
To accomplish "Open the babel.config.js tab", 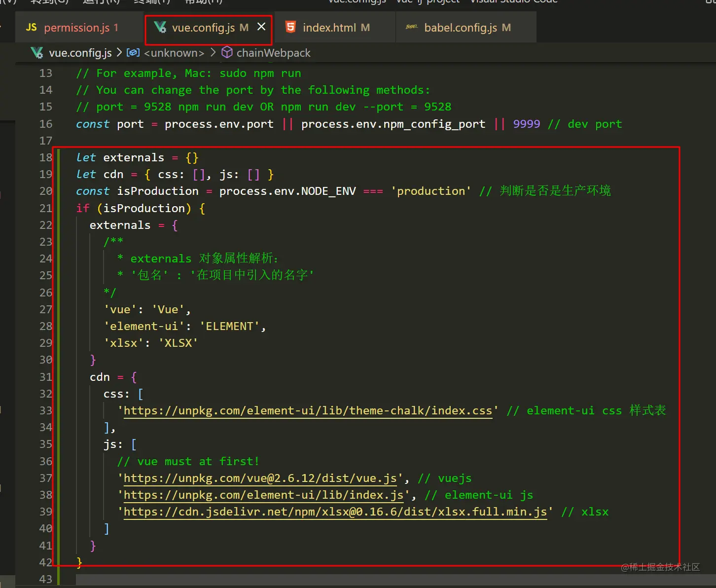I will [467, 28].
